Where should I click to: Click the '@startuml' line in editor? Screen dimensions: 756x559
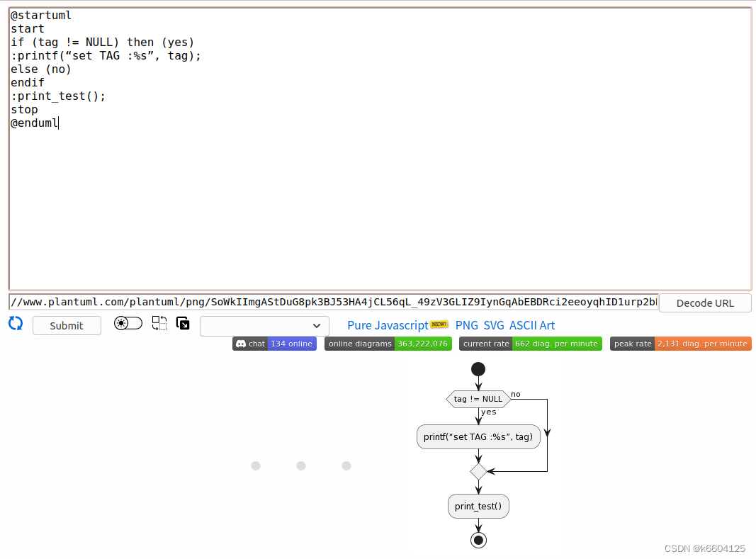[x=41, y=16]
